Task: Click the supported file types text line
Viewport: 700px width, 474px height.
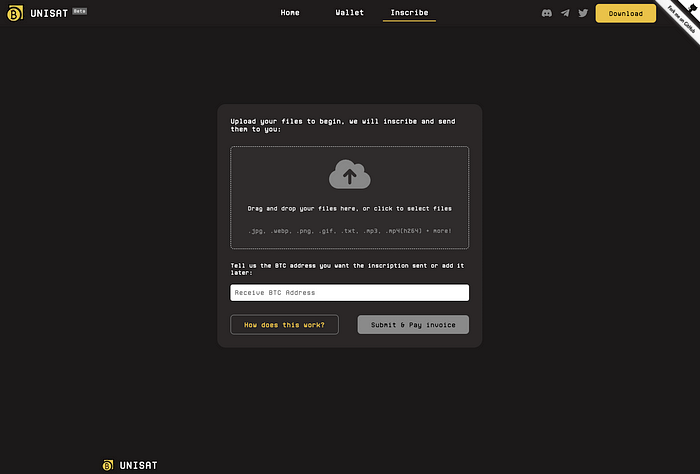Action: 349,231
